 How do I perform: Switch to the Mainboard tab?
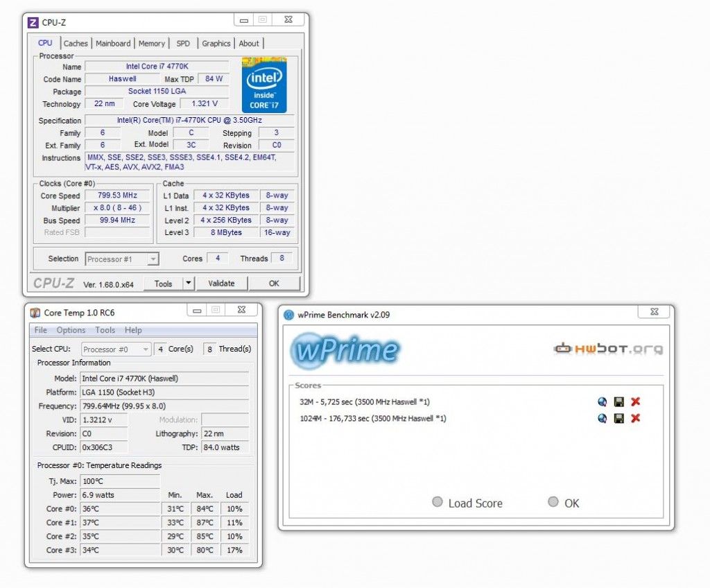[113, 44]
